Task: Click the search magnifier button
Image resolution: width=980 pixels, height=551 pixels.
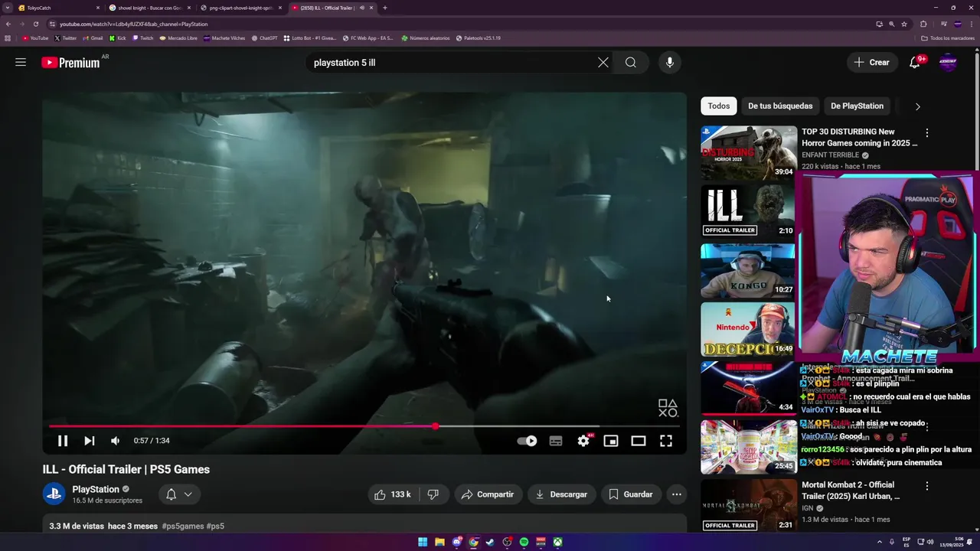Action: pyautogui.click(x=631, y=63)
